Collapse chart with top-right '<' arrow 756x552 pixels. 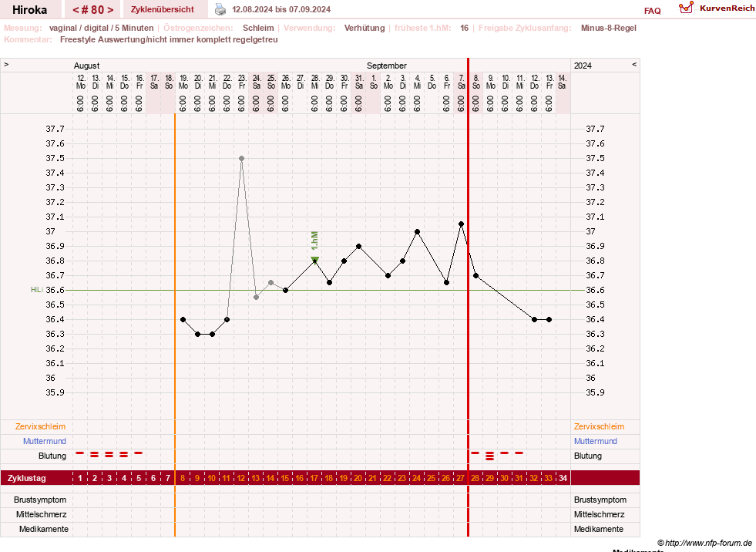click(x=634, y=64)
